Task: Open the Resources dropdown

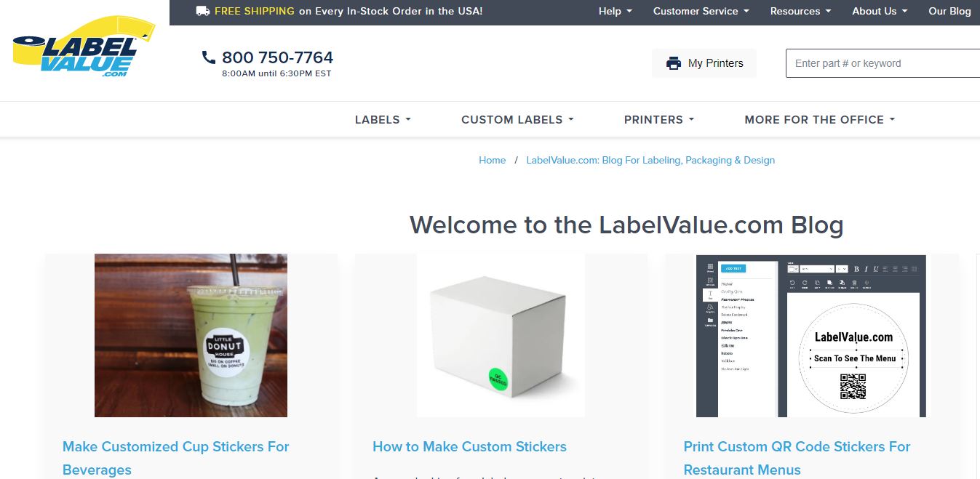Action: [x=800, y=11]
